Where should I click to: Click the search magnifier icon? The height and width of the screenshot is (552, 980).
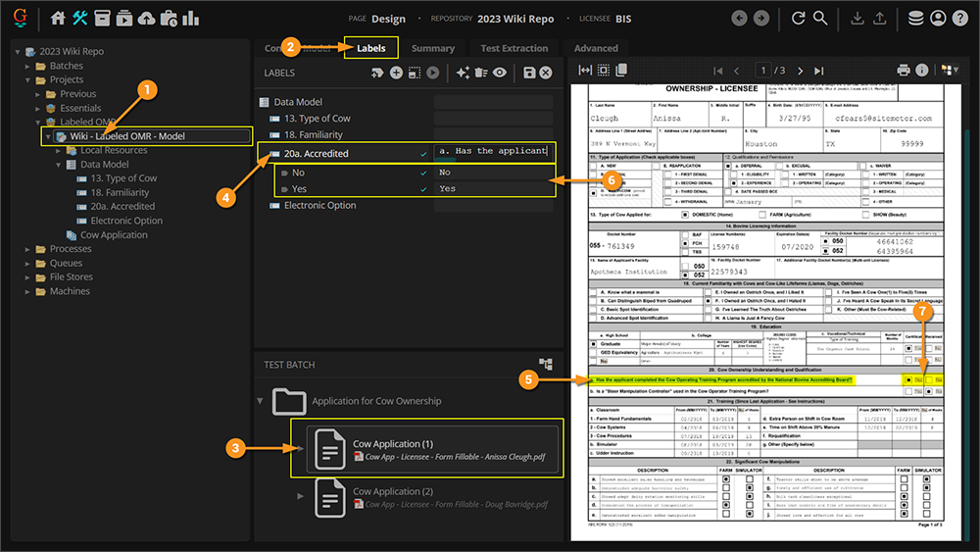pos(820,18)
